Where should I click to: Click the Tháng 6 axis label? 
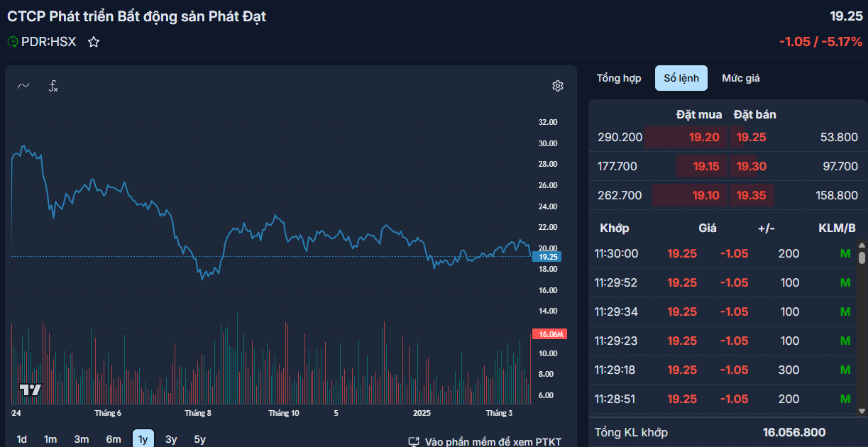[108, 413]
